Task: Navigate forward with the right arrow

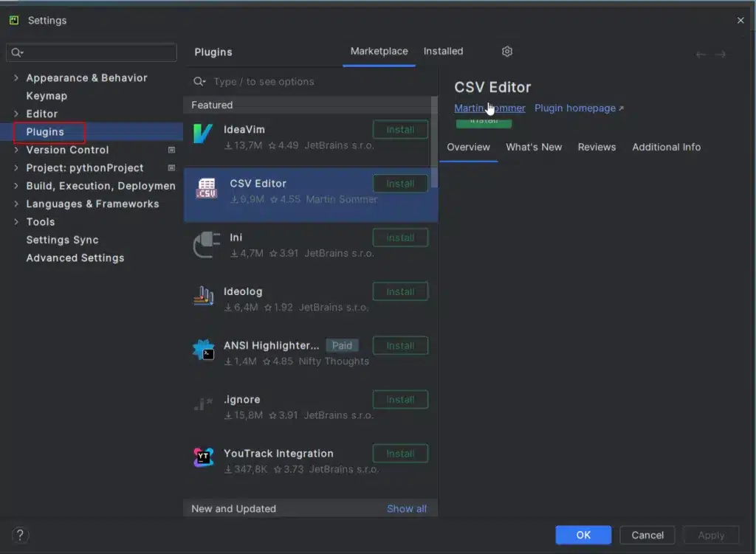Action: [721, 55]
